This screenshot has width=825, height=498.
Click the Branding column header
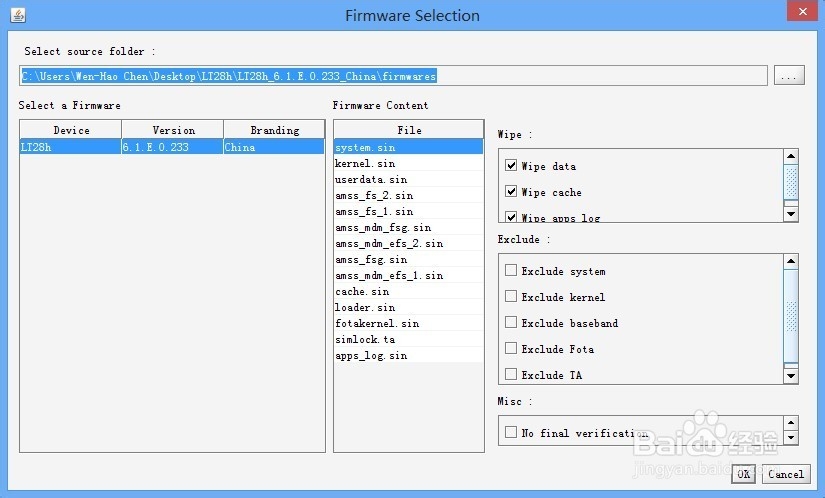tap(274, 130)
